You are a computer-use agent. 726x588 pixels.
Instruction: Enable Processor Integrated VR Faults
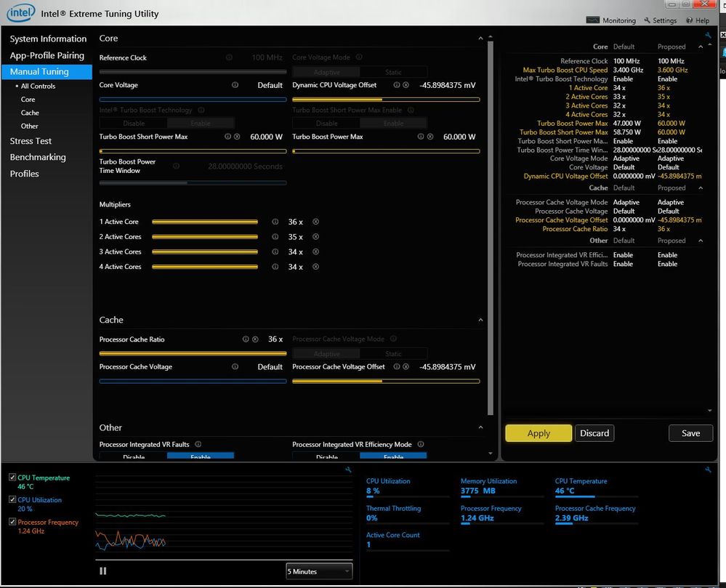201,456
